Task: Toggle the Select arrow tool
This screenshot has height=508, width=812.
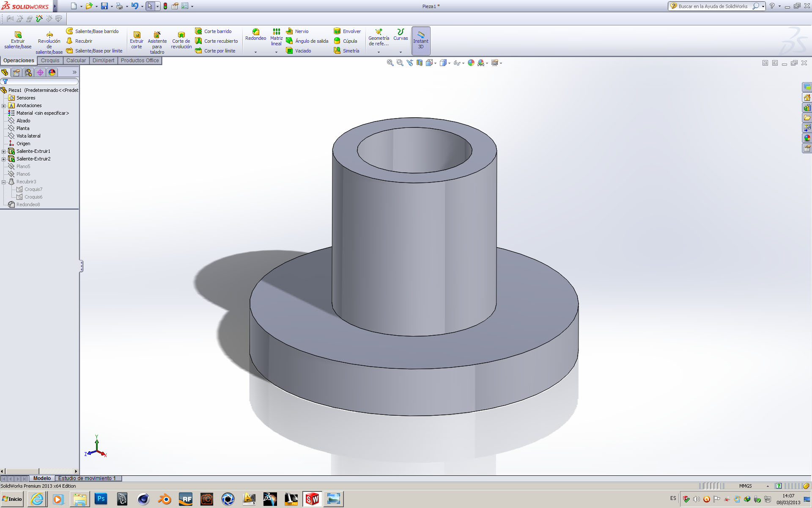Action: point(150,6)
